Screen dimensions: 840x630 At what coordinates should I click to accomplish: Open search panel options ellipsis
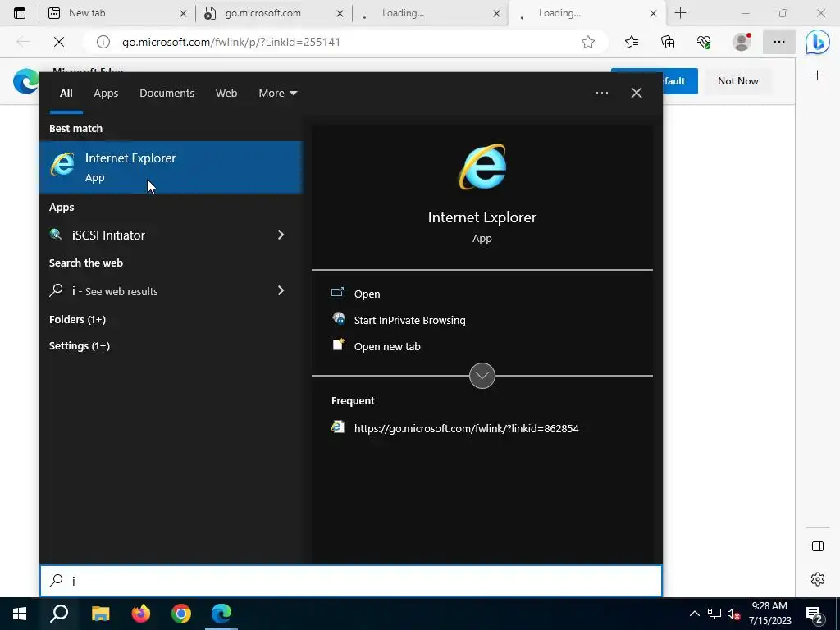(601, 93)
